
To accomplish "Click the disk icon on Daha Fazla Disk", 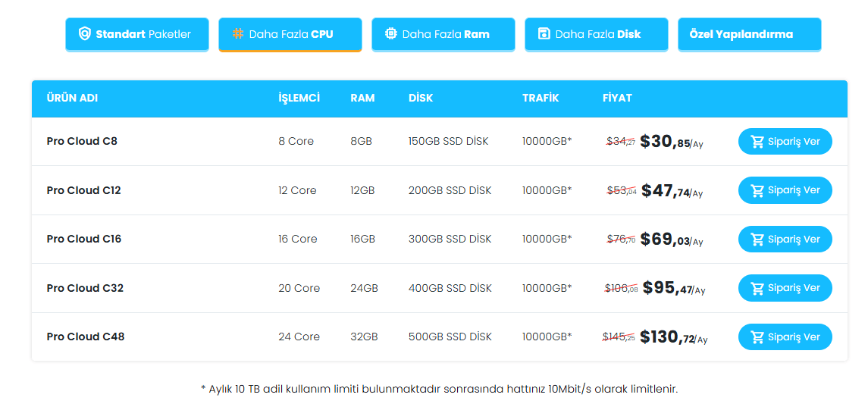I will (544, 34).
